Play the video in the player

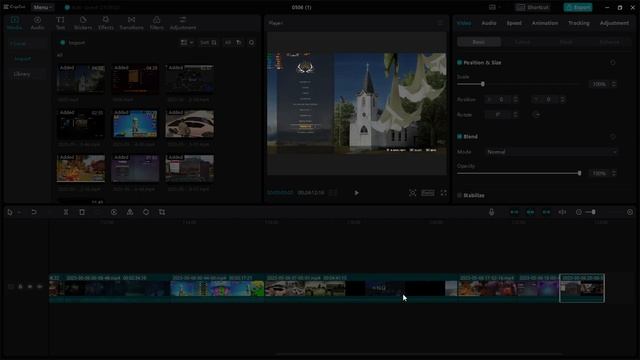coord(356,193)
